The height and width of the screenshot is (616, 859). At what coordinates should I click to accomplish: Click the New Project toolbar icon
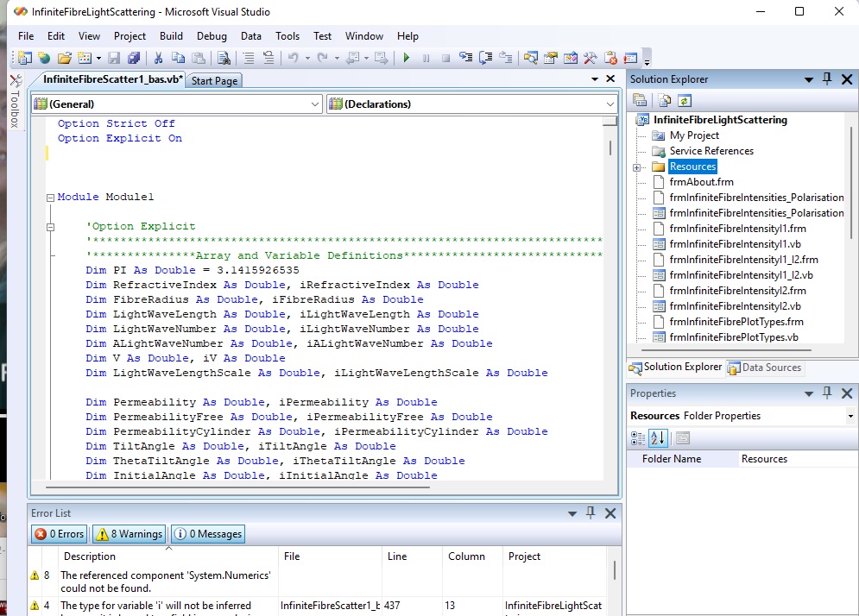[x=25, y=58]
